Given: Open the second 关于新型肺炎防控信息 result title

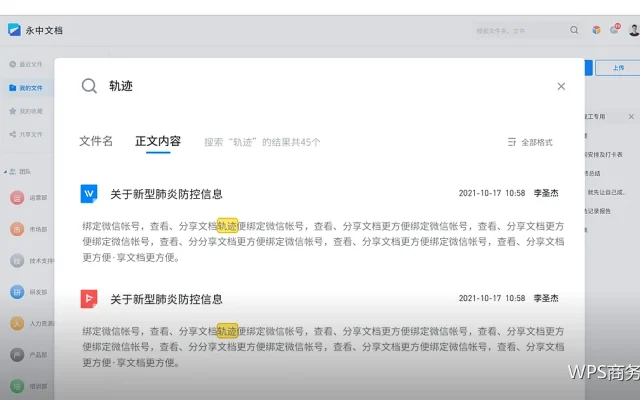Looking at the screenshot, I should (x=167, y=299).
